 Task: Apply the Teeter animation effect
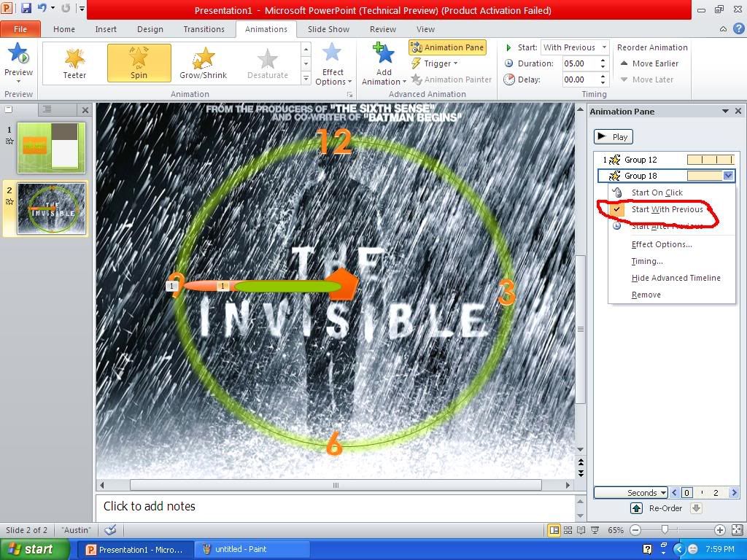75,63
